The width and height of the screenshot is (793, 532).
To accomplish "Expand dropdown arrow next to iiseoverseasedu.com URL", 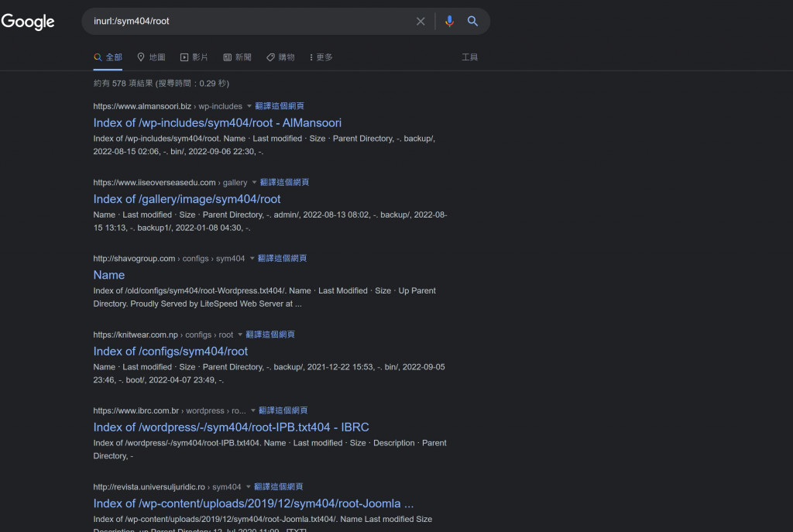I will coord(254,183).
